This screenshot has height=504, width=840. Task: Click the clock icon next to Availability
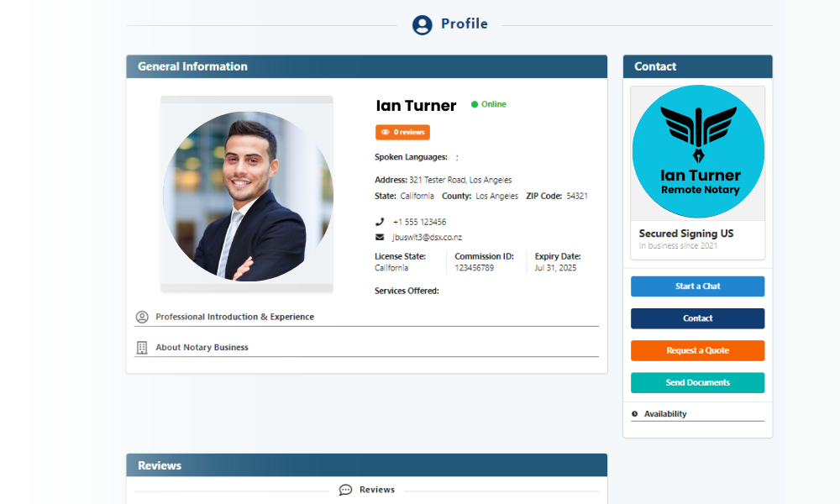636,413
